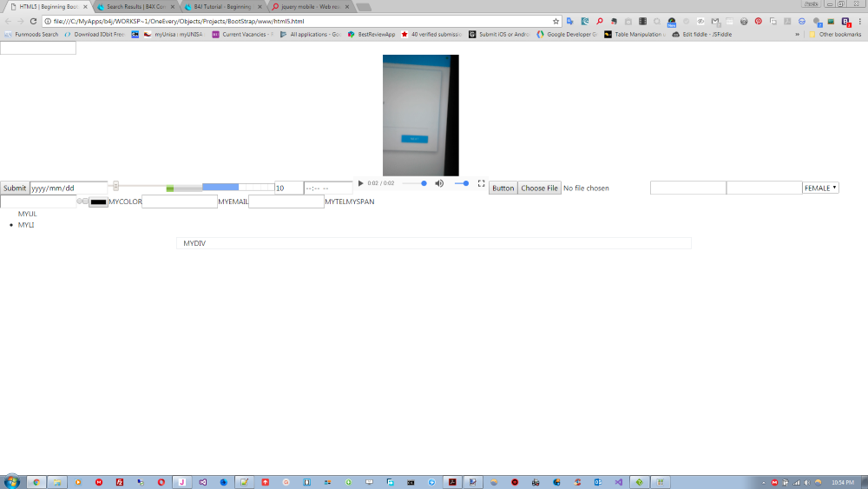
Task: Click the red magnifier extension icon
Action: [x=600, y=21]
